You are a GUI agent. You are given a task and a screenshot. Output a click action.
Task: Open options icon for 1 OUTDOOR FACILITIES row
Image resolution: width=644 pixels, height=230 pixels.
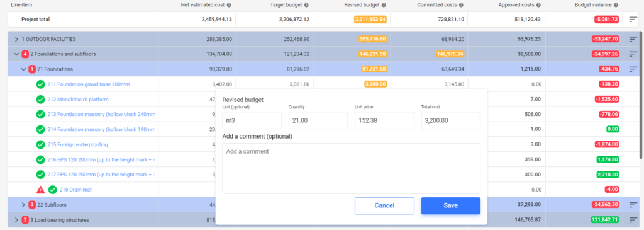[x=633, y=39]
